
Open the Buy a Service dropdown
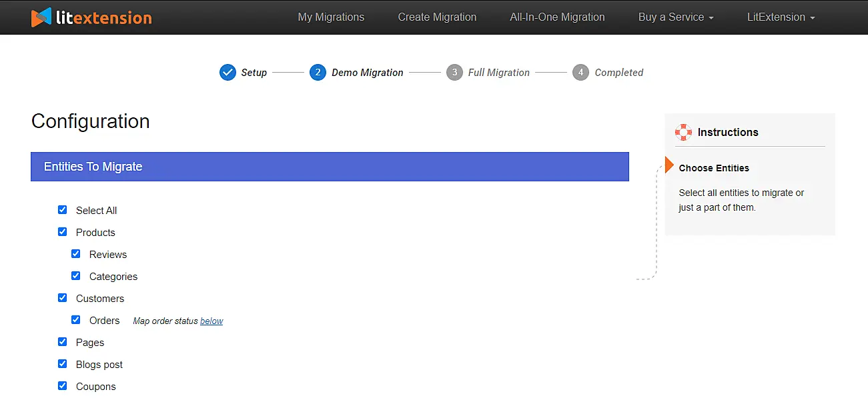tap(676, 17)
